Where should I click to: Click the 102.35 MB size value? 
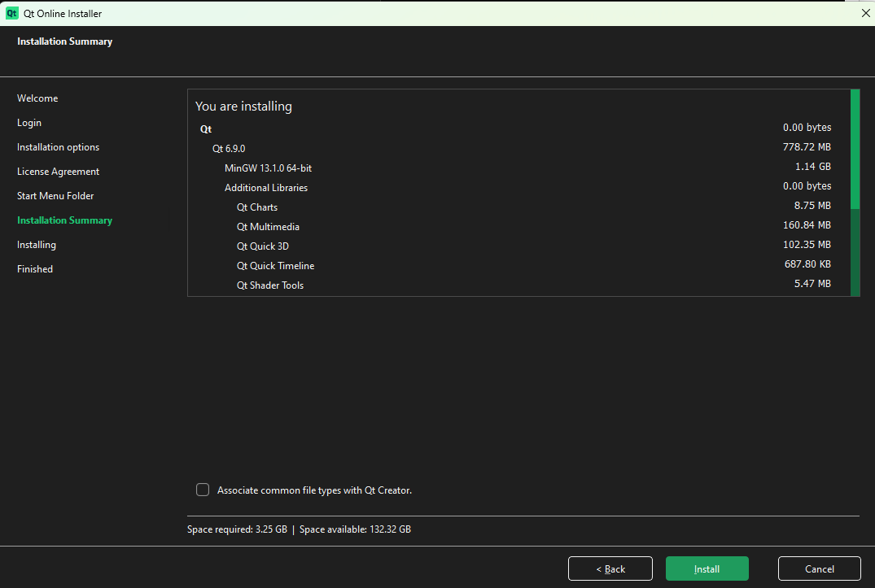[x=807, y=245]
